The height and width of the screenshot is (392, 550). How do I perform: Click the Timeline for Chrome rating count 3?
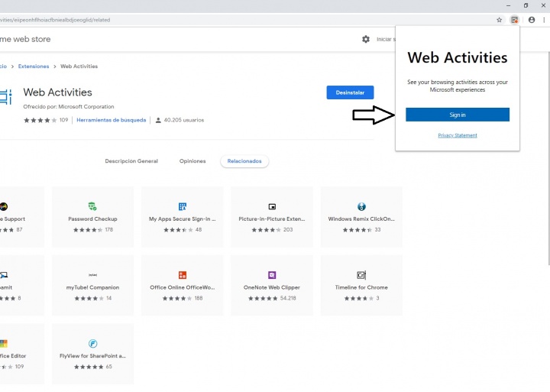tap(377, 298)
